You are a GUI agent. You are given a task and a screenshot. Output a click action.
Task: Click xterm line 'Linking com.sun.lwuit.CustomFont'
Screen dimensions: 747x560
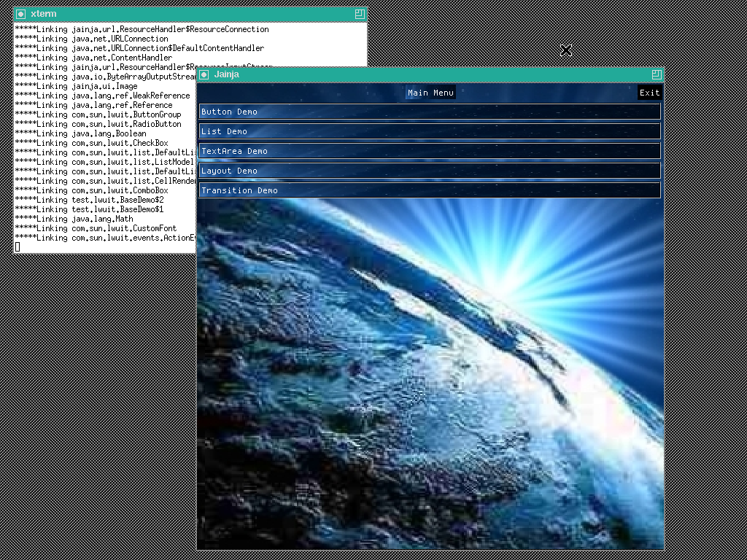[x=96, y=228]
